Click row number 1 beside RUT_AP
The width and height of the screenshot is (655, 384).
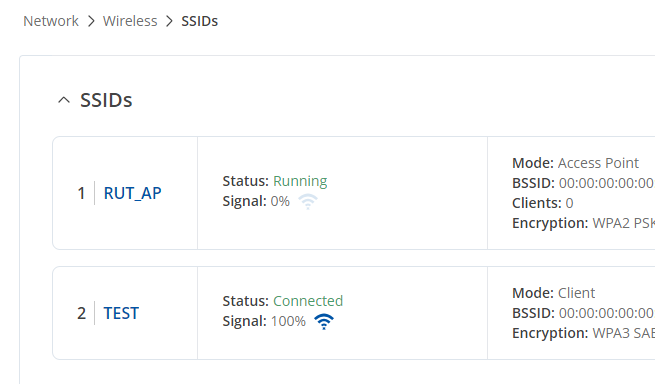click(x=81, y=193)
